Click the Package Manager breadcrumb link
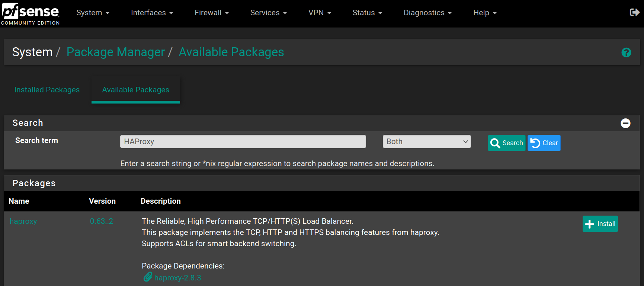The height and width of the screenshot is (286, 644). (x=116, y=52)
